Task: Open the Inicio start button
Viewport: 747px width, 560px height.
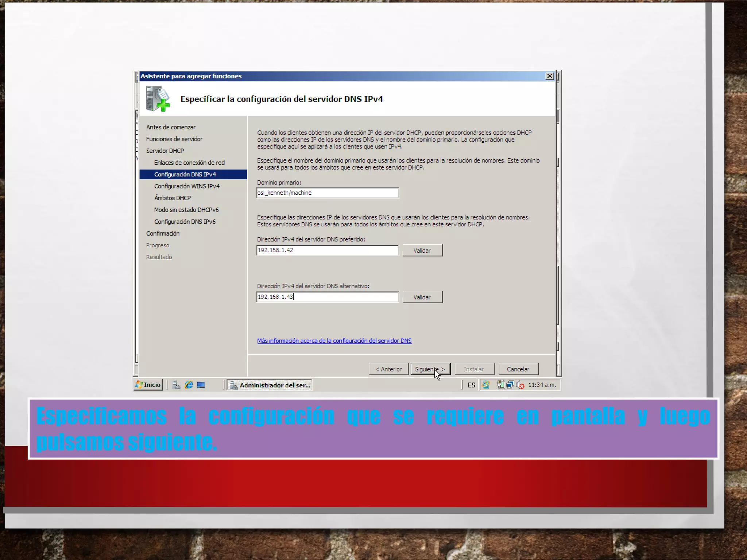Action: (x=148, y=385)
